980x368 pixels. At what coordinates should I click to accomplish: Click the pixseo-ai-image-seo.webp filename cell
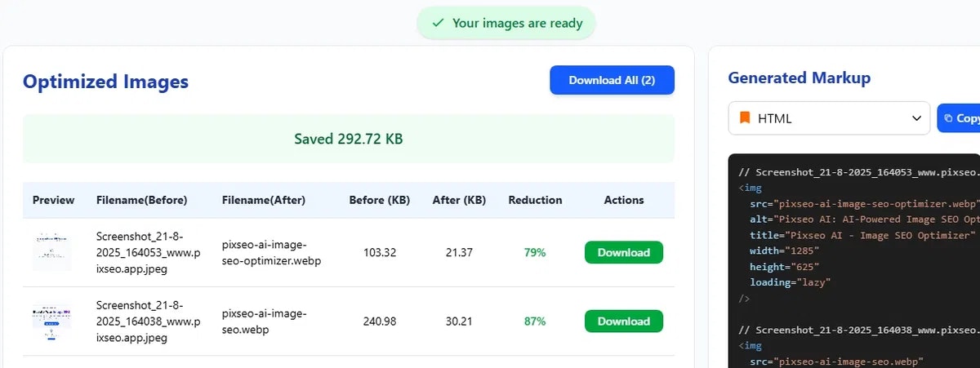click(x=264, y=321)
